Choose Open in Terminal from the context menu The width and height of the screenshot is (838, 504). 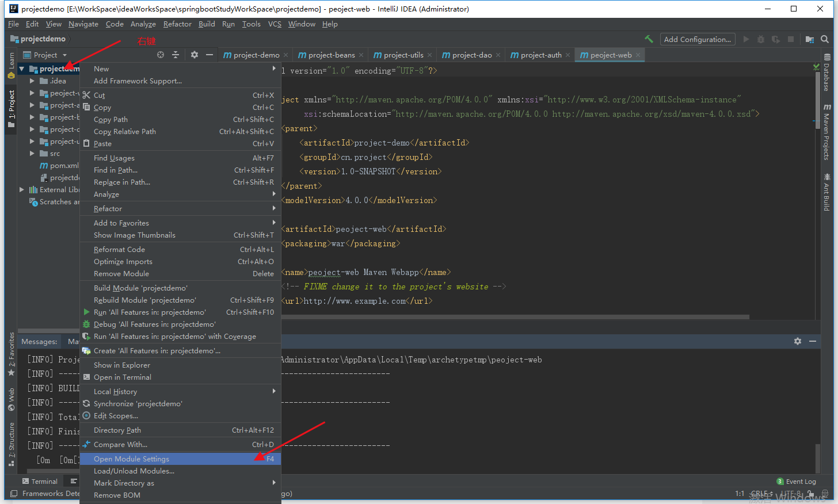[180, 377]
